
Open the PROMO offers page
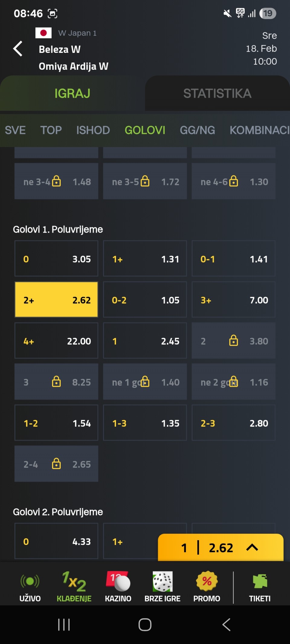point(207,587)
